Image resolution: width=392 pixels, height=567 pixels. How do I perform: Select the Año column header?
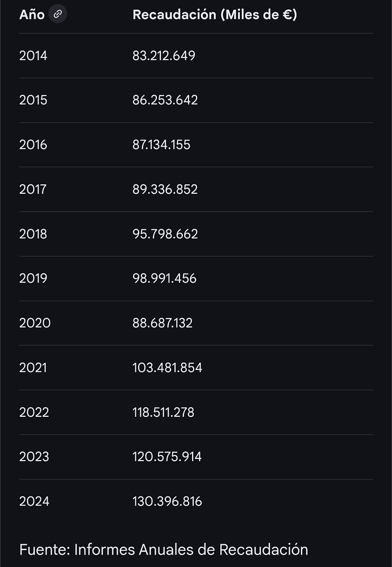(32, 15)
